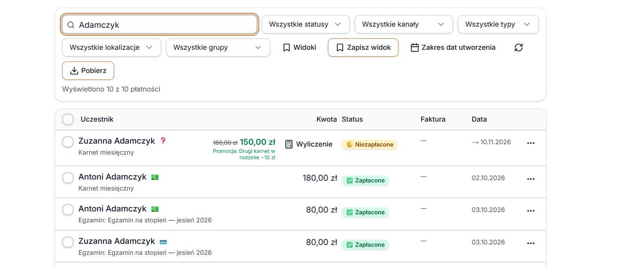Screen dimensions: 644x267
Task: Click the Zapisz widok button
Action: 363,47
